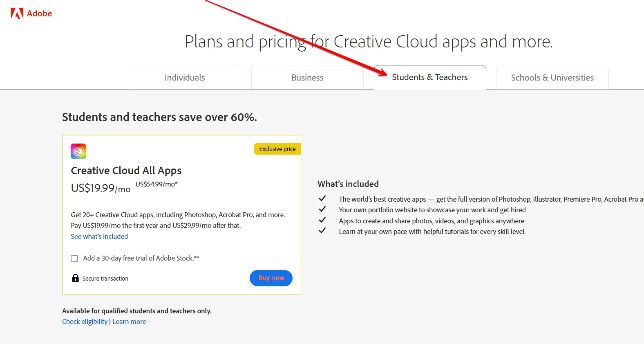Click the checkmark beside Apps to create line
This screenshot has height=344, width=644.
[322, 220]
